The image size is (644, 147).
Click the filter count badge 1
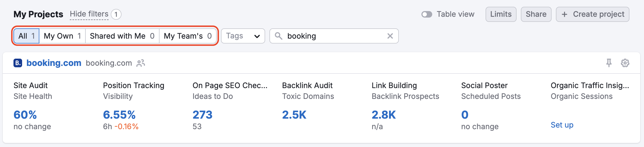pyautogui.click(x=116, y=14)
